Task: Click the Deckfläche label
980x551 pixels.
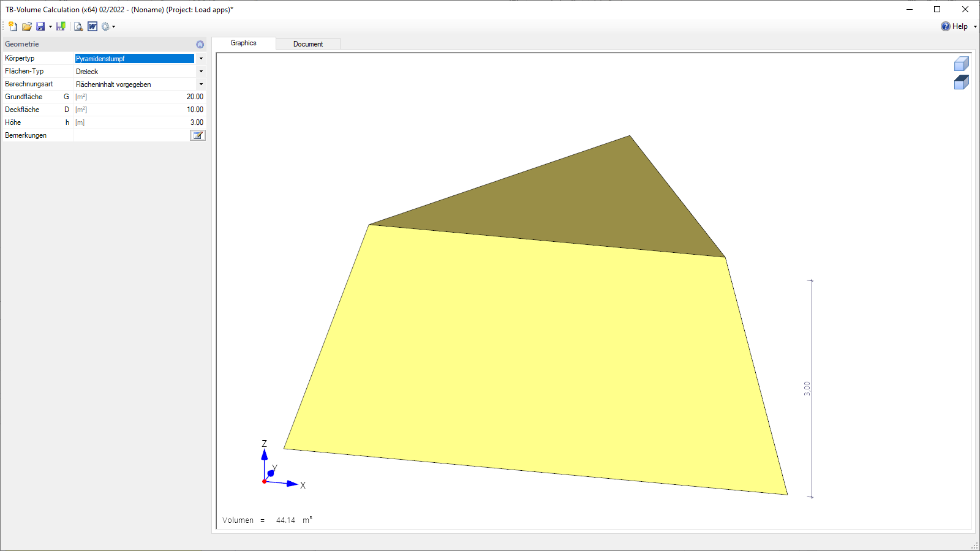Action: (x=22, y=110)
